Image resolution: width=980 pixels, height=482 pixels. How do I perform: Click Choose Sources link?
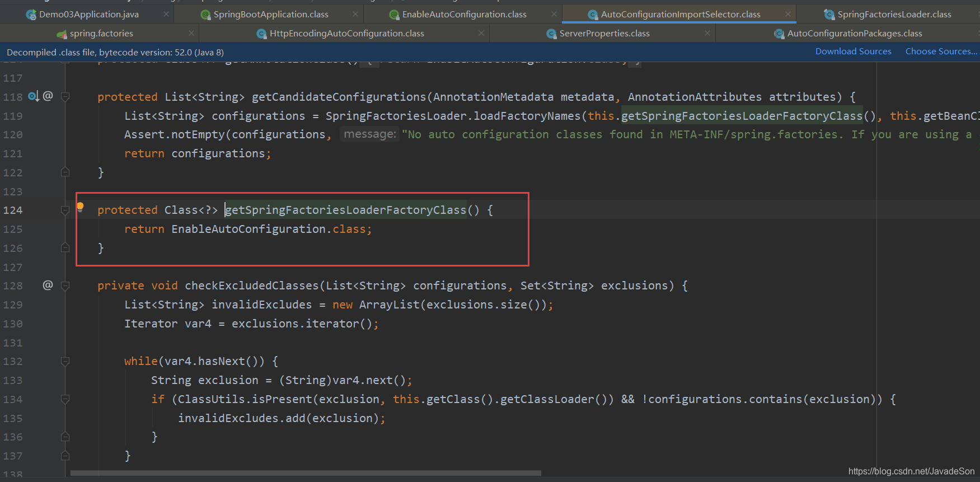[x=941, y=52]
